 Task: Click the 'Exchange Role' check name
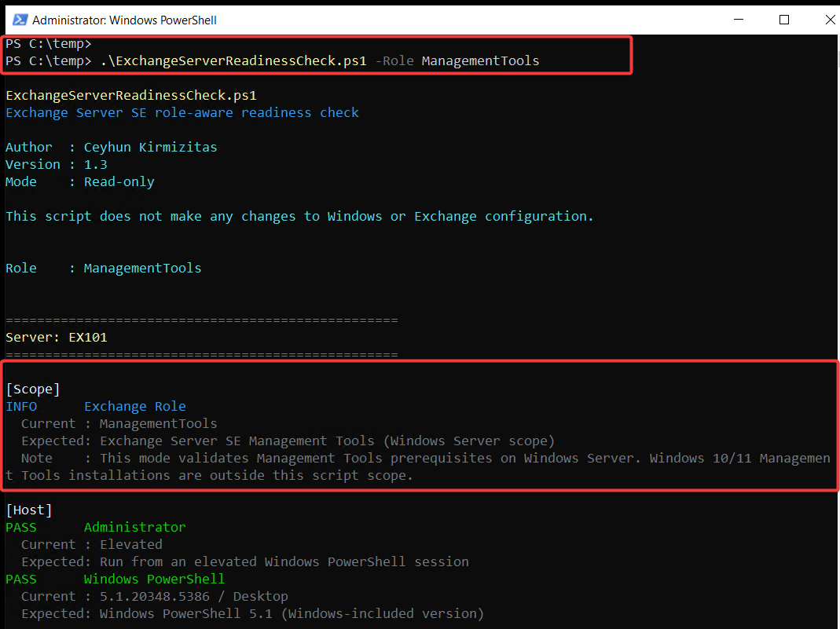point(135,406)
